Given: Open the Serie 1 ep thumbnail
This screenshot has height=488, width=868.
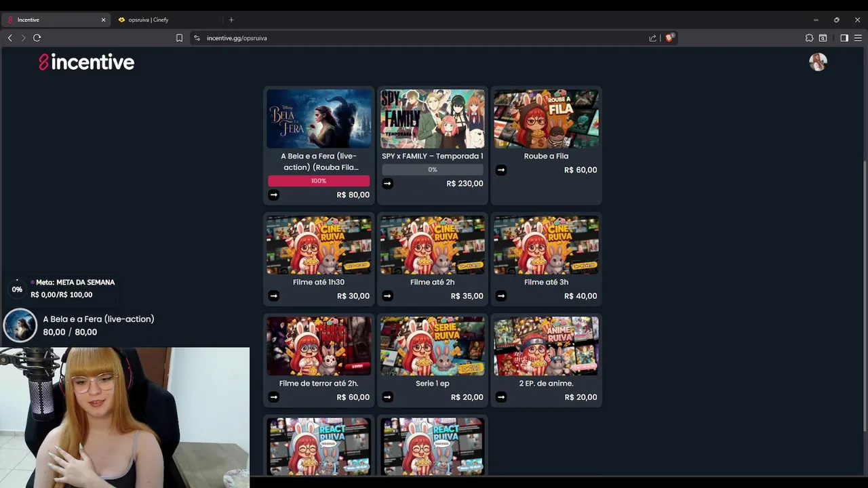Looking at the screenshot, I should point(433,346).
